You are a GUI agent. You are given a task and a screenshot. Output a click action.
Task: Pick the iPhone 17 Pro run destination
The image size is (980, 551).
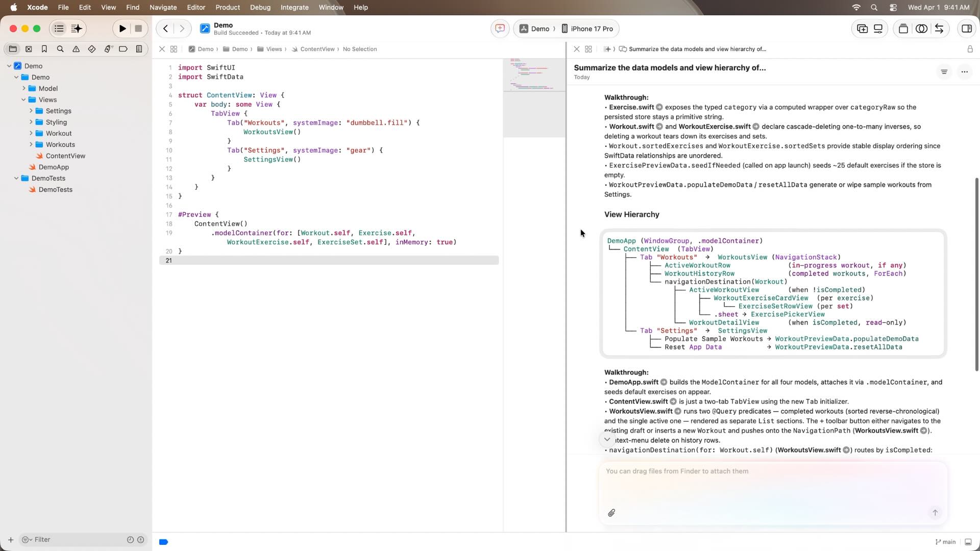point(587,29)
